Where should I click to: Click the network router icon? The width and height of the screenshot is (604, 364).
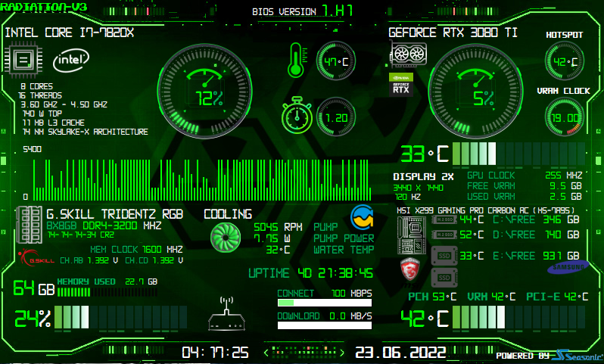pos(227,315)
